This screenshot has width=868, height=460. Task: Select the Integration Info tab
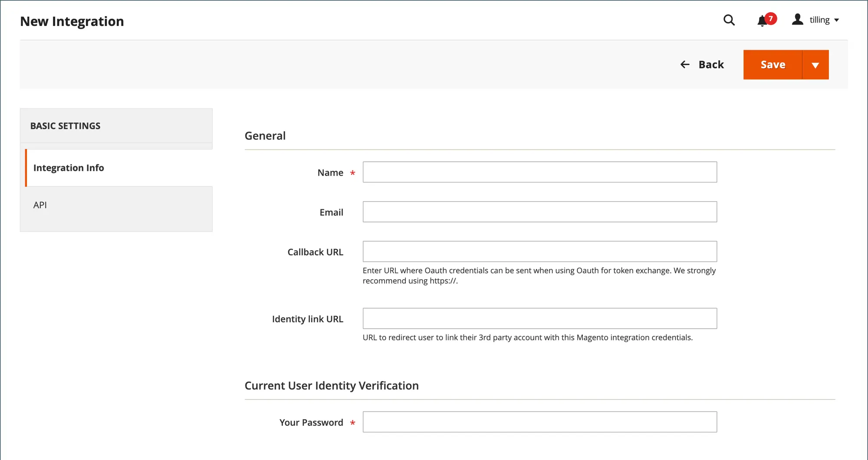[69, 168]
